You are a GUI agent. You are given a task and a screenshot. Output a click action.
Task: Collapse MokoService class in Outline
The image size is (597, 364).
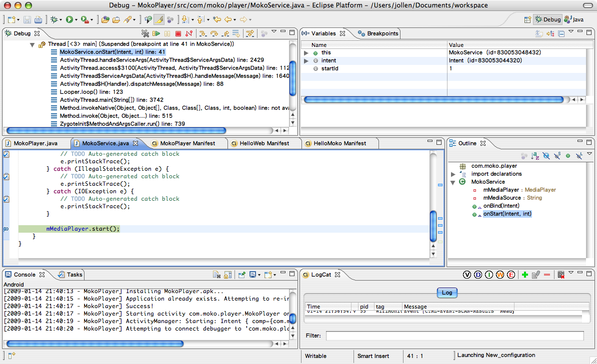tap(453, 182)
